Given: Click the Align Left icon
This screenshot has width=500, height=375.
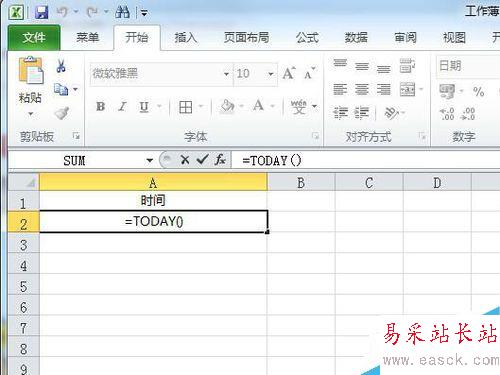Looking at the screenshot, I should (x=340, y=89).
